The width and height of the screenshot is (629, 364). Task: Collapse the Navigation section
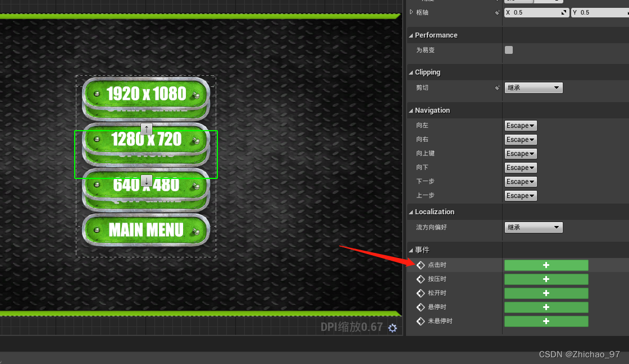pyautogui.click(x=411, y=111)
